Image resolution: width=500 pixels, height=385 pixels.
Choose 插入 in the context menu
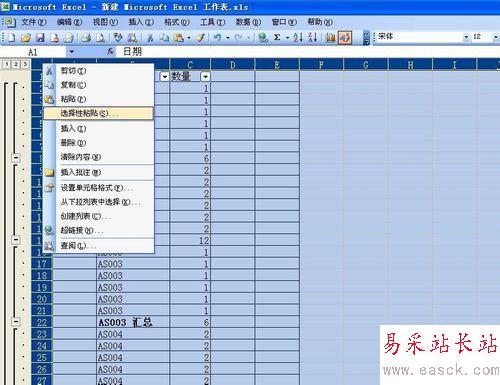coord(99,128)
